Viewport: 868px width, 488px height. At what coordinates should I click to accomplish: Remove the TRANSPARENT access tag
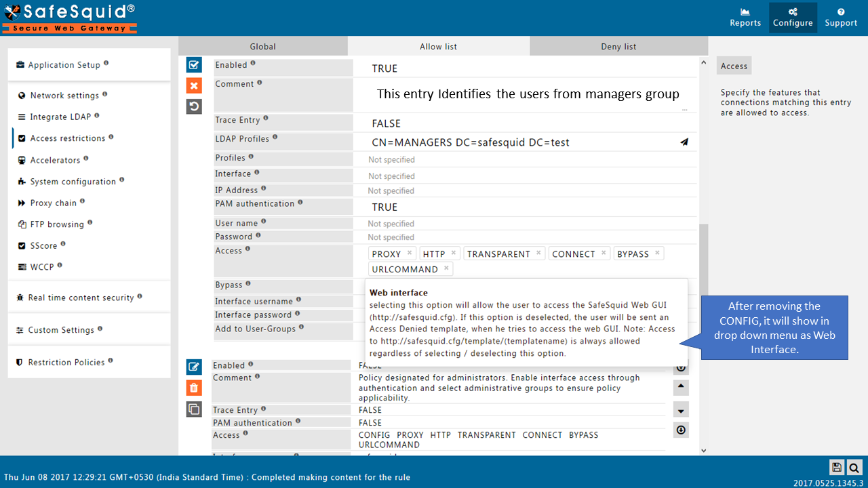pos(538,253)
